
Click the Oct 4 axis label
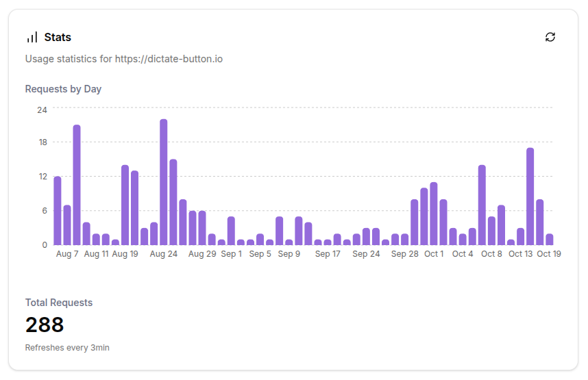click(463, 254)
